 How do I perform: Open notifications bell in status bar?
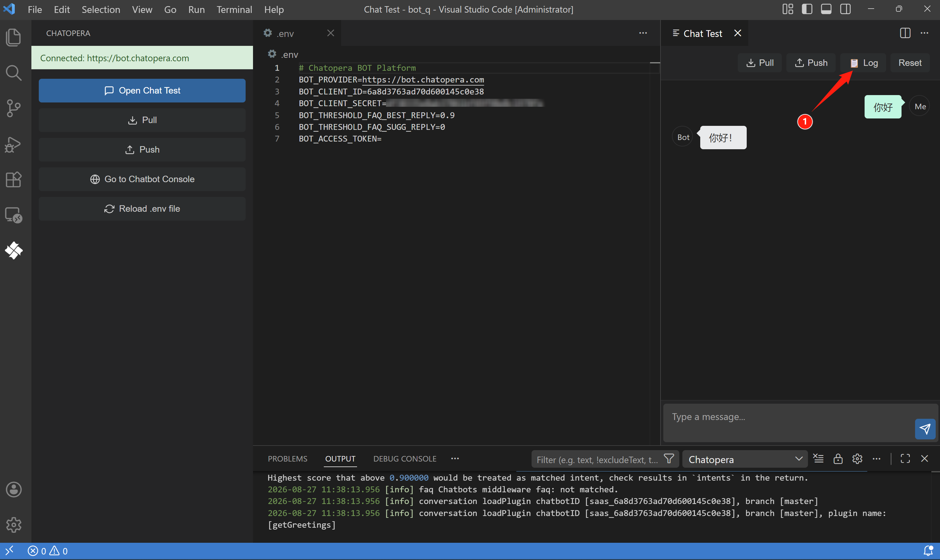928,551
